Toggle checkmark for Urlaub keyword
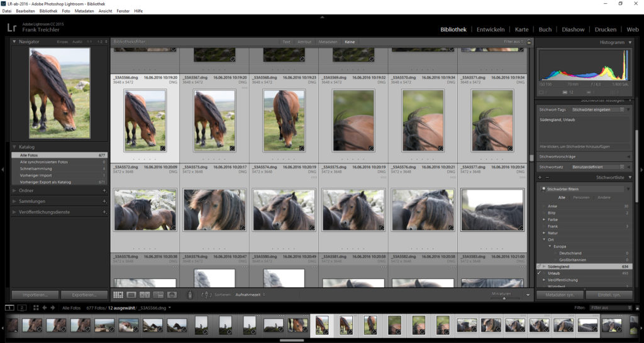This screenshot has height=343, width=644. pos(539,273)
